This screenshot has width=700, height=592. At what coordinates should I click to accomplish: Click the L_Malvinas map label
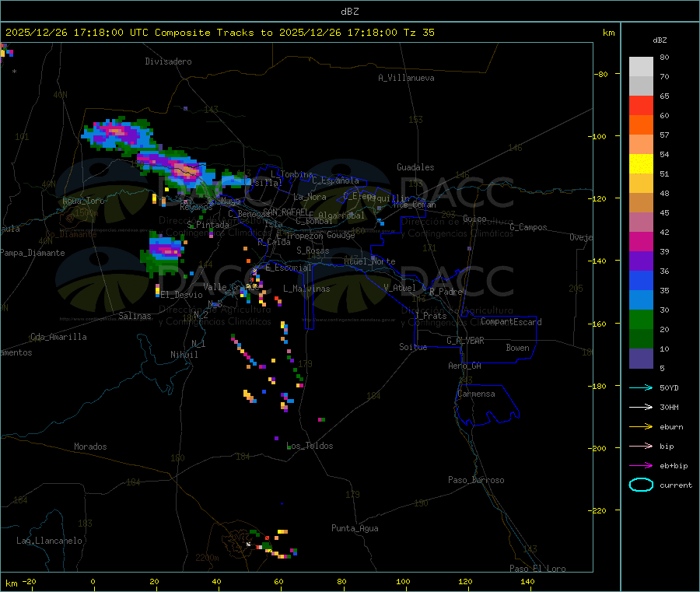pos(306,289)
